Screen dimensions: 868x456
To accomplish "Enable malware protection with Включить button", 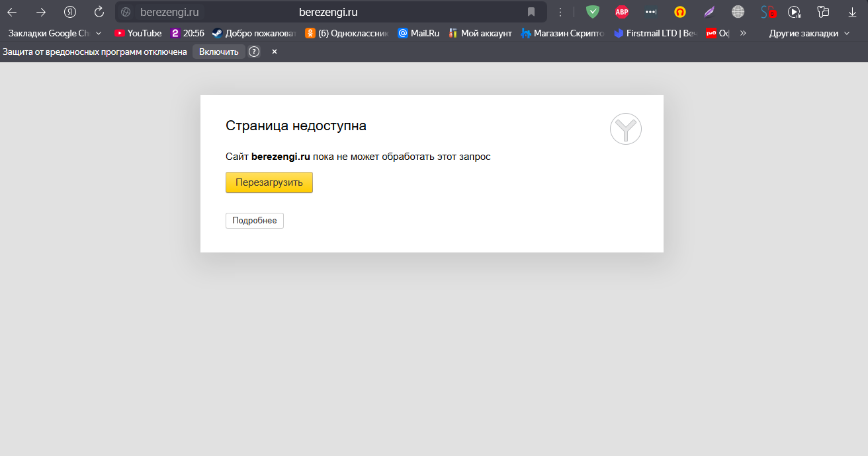I will click(218, 52).
